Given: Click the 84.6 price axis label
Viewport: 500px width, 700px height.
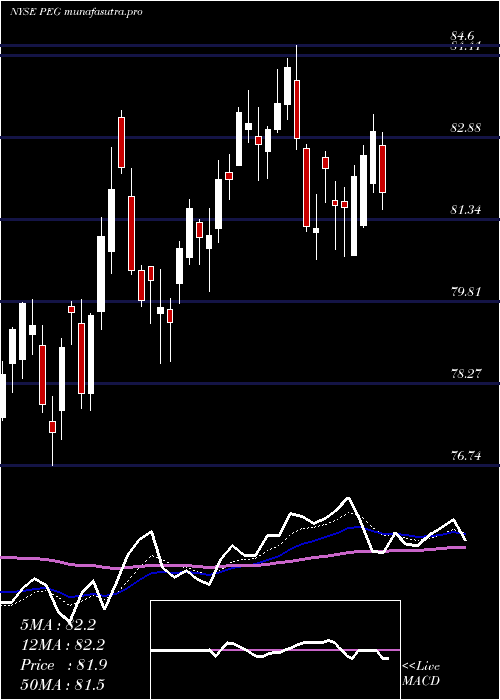Looking at the screenshot, I should click(x=464, y=36).
